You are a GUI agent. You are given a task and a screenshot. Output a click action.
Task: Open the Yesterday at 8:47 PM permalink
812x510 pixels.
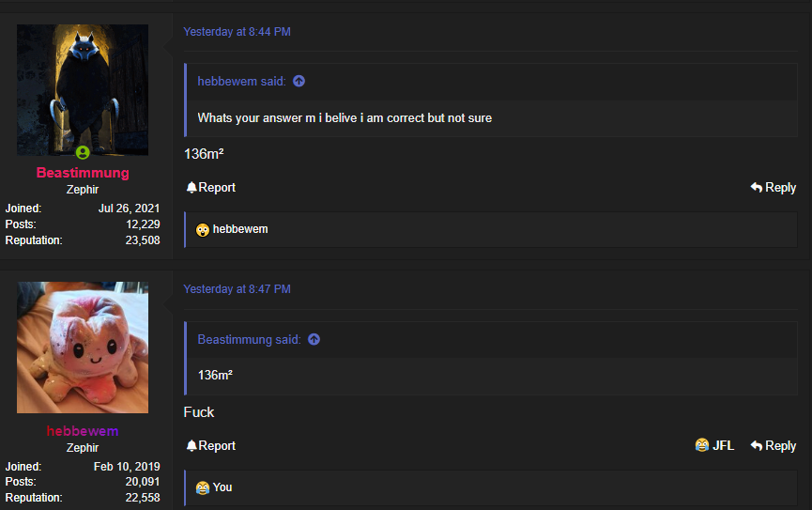(x=237, y=289)
